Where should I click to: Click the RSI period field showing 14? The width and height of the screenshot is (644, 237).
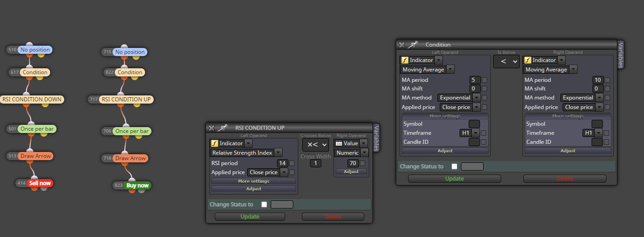coord(282,163)
